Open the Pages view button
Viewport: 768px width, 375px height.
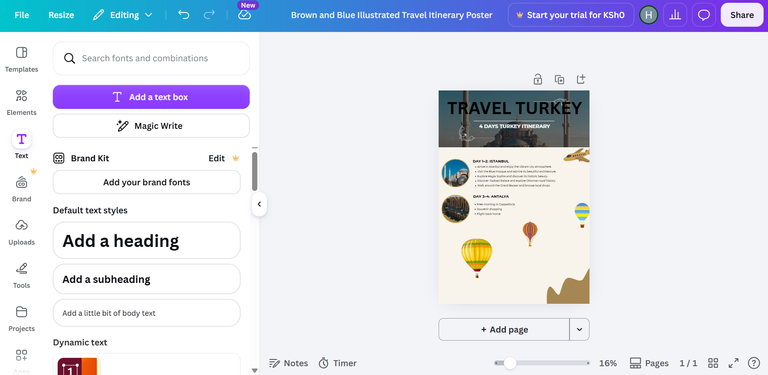pos(649,363)
